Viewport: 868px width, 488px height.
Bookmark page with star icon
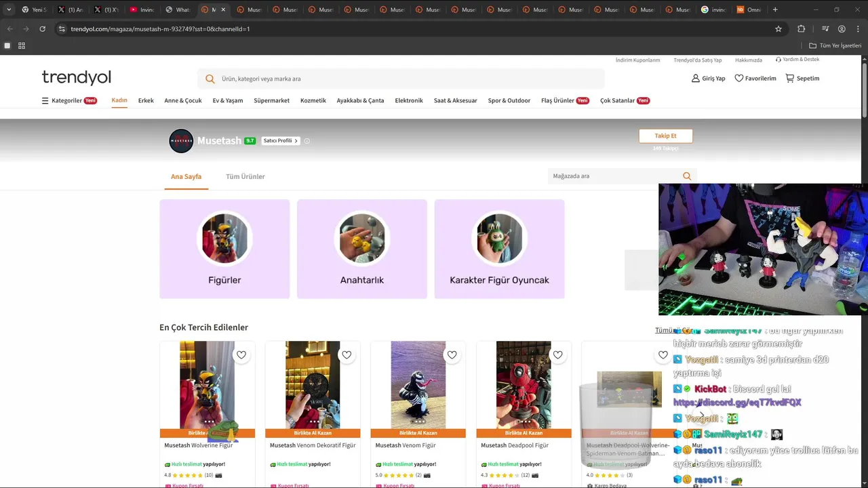click(778, 29)
